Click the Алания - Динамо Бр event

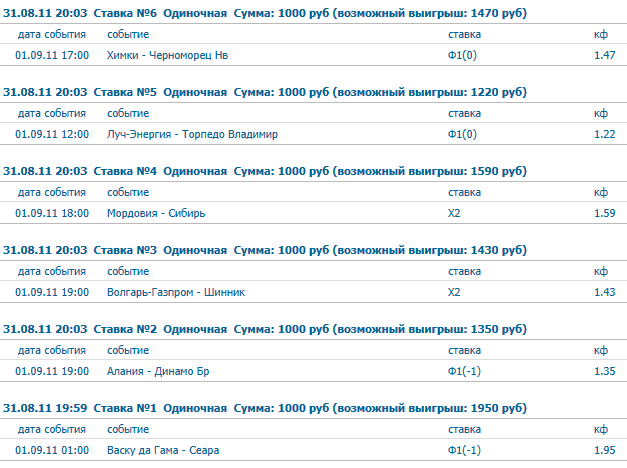[158, 371]
